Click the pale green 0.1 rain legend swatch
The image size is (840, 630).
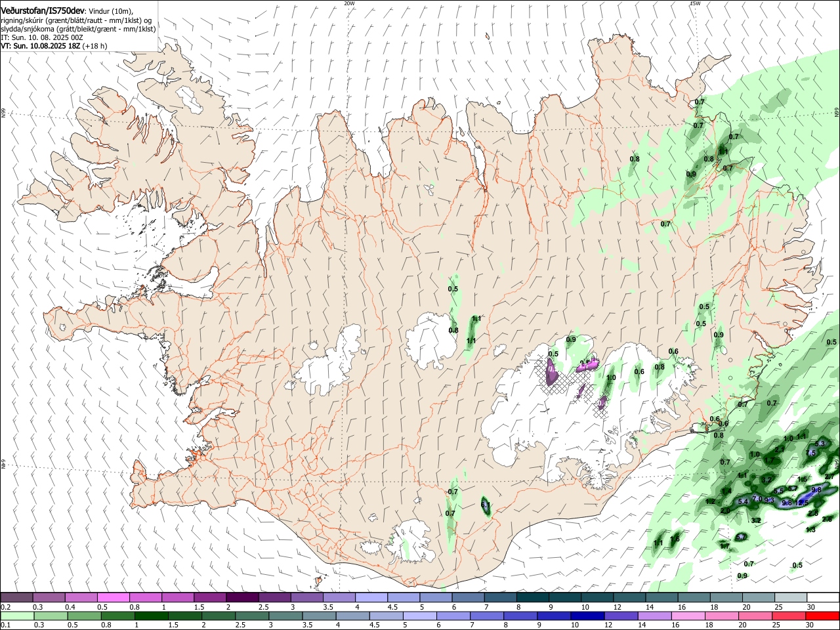tap(17, 616)
